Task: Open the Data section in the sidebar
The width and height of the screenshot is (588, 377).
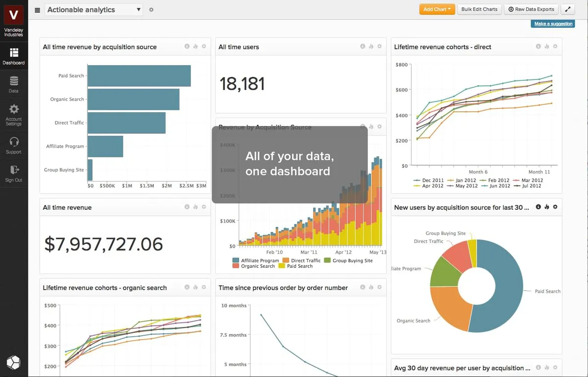Action: pyautogui.click(x=14, y=84)
